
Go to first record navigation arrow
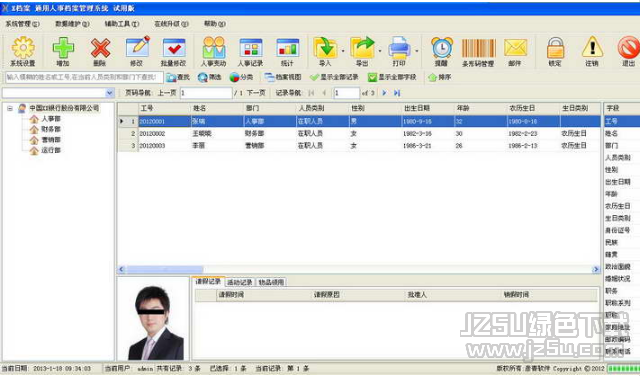(x=312, y=93)
